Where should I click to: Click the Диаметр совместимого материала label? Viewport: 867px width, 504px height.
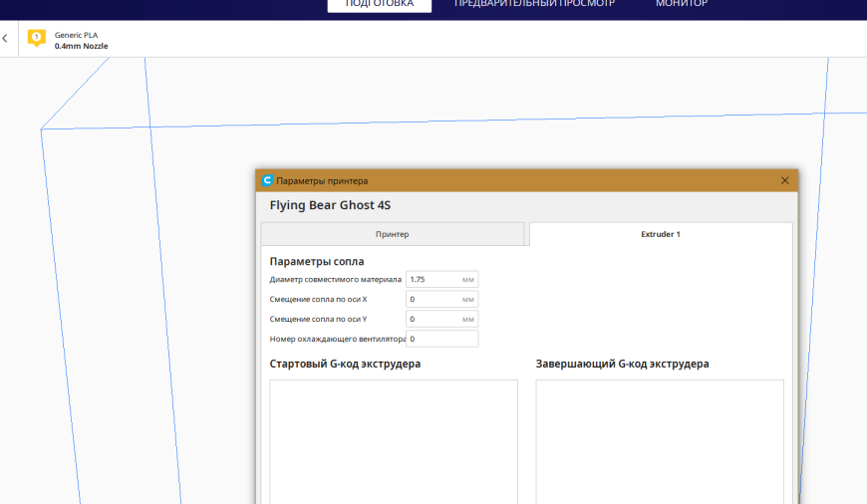point(336,280)
